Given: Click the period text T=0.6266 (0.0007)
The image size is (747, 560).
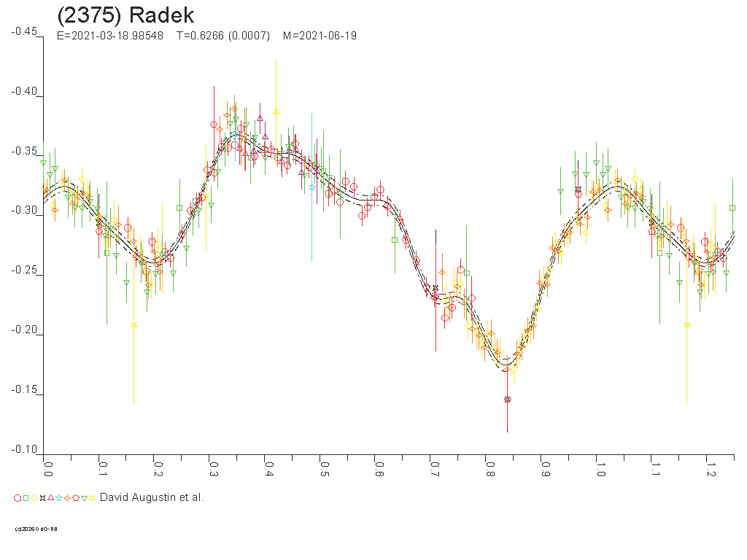Looking at the screenshot, I should click(x=223, y=36).
